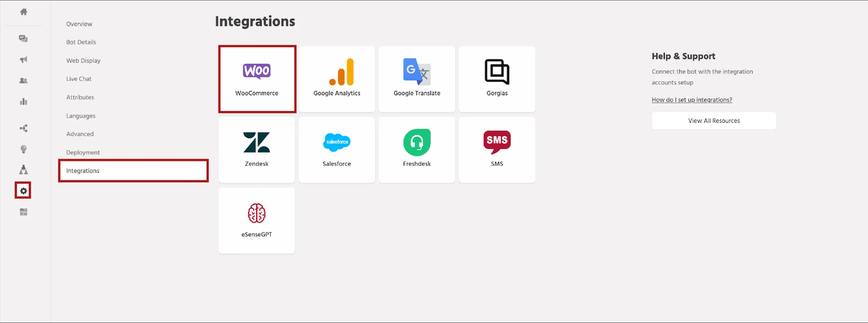Image resolution: width=868 pixels, height=323 pixels.
Task: Select the Gorgias logo
Action: click(x=497, y=72)
